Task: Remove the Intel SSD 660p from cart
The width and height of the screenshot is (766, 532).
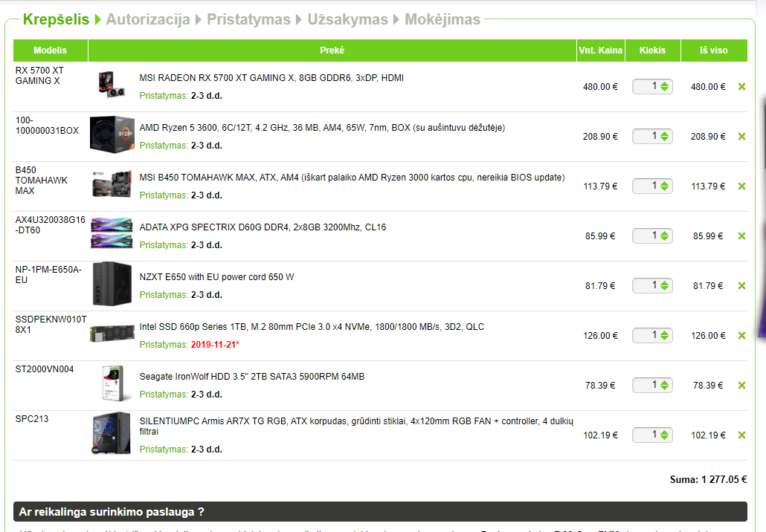Action: [x=741, y=336]
